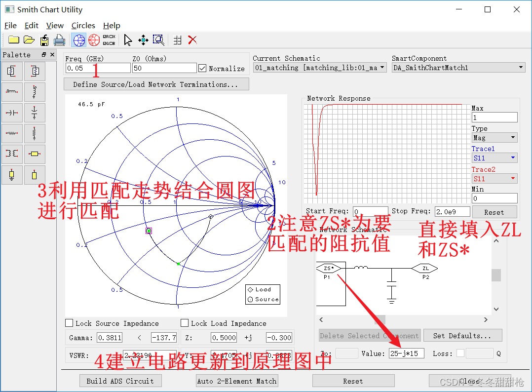Click the zoom area magnifier tool
This screenshot has height=392, width=532.
point(158,40)
